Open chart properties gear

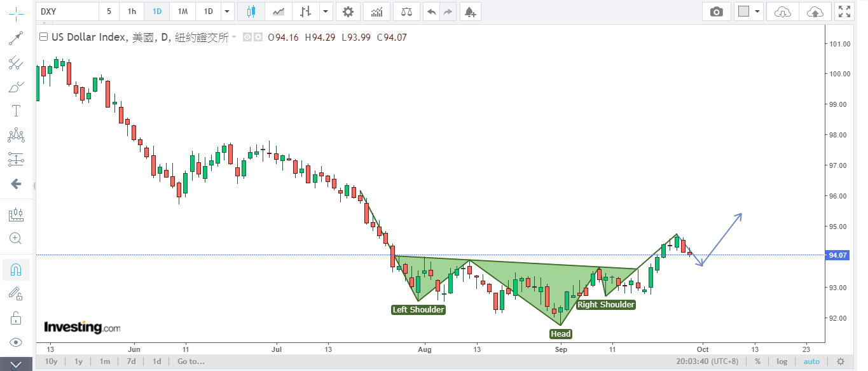347,11
